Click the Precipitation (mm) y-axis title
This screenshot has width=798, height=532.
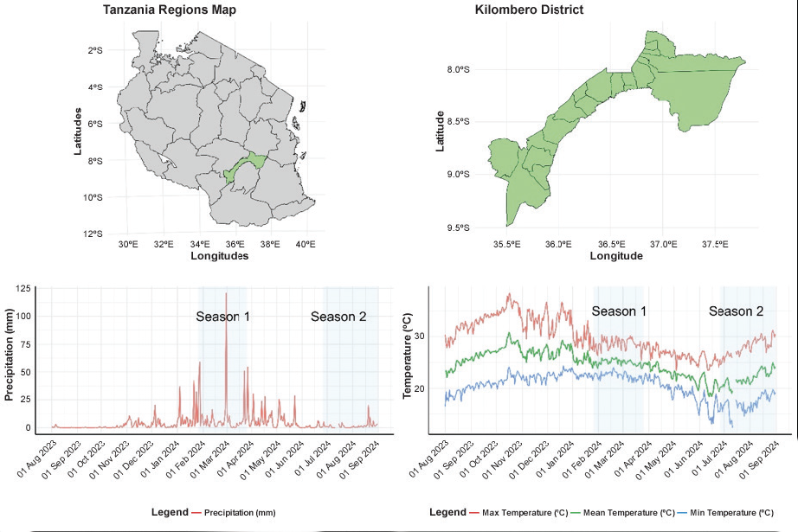10,358
